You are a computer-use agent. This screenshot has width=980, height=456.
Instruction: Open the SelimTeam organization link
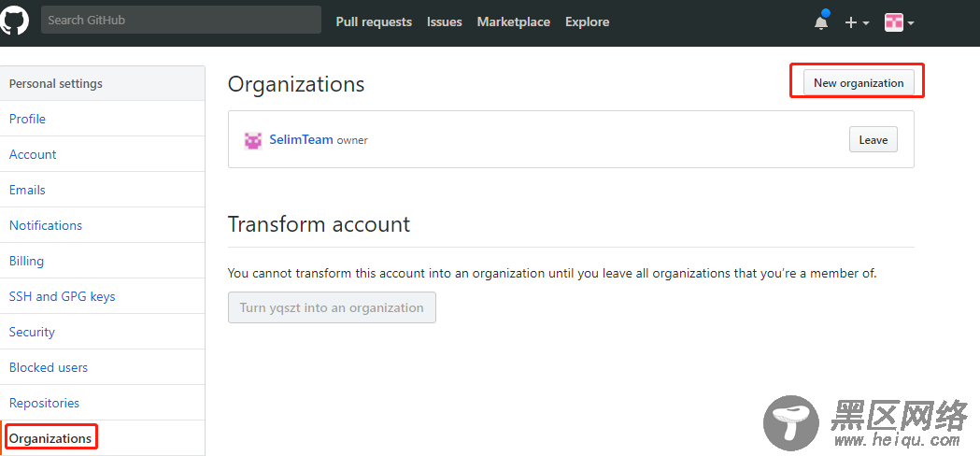click(301, 139)
